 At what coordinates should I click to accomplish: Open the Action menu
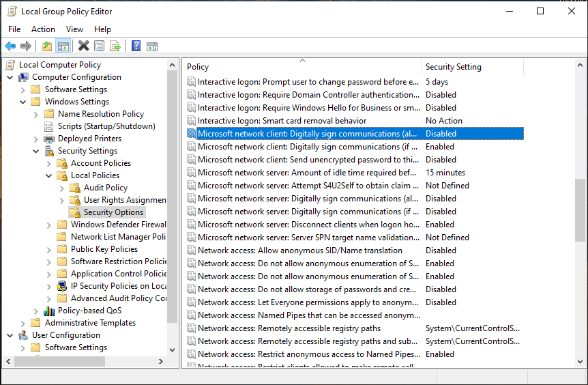tap(43, 29)
